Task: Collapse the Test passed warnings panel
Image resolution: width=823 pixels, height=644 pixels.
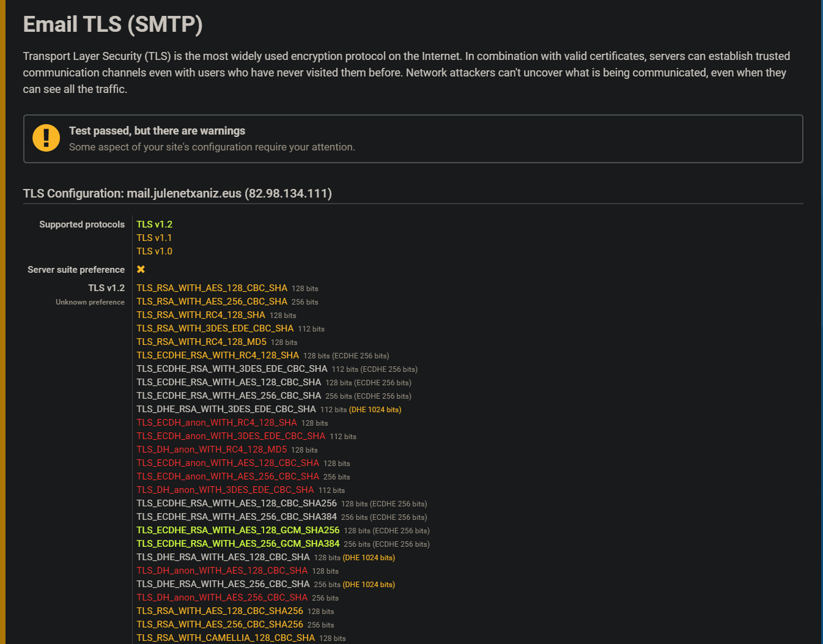Action: (157, 130)
